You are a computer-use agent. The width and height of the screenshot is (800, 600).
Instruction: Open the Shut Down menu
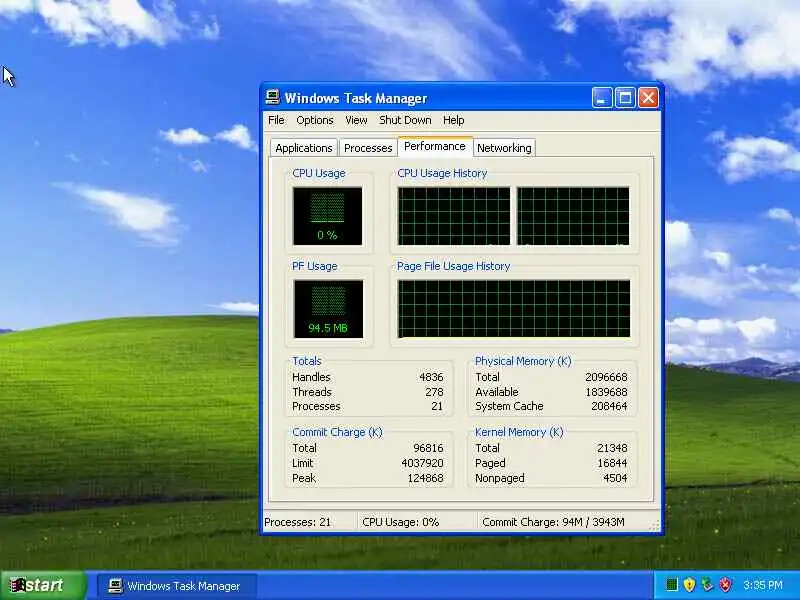(x=405, y=120)
